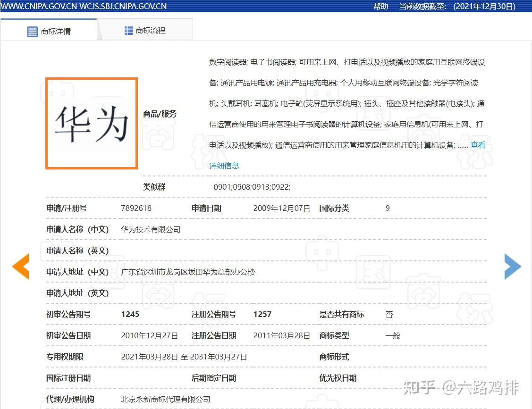This screenshot has height=409, width=532.
Task: Select applicant name 华为技术有限公司
Action: tap(151, 229)
